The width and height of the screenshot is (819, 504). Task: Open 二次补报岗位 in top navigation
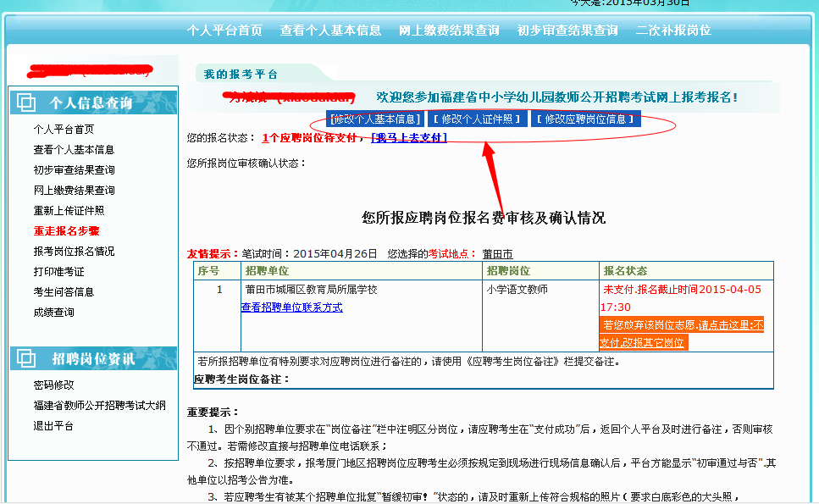[673, 30]
